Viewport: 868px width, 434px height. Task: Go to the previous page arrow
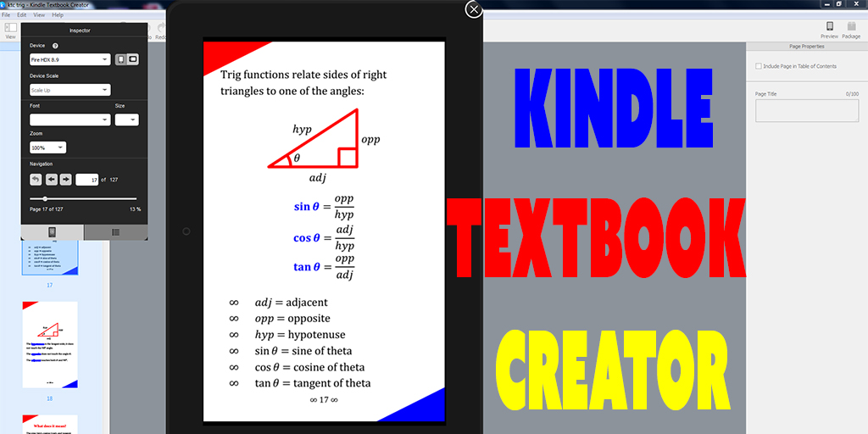tap(51, 180)
